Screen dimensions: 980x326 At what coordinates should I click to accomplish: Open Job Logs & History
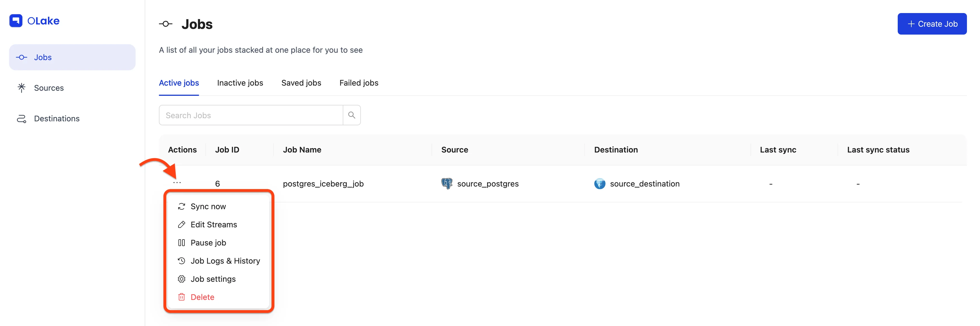(225, 261)
